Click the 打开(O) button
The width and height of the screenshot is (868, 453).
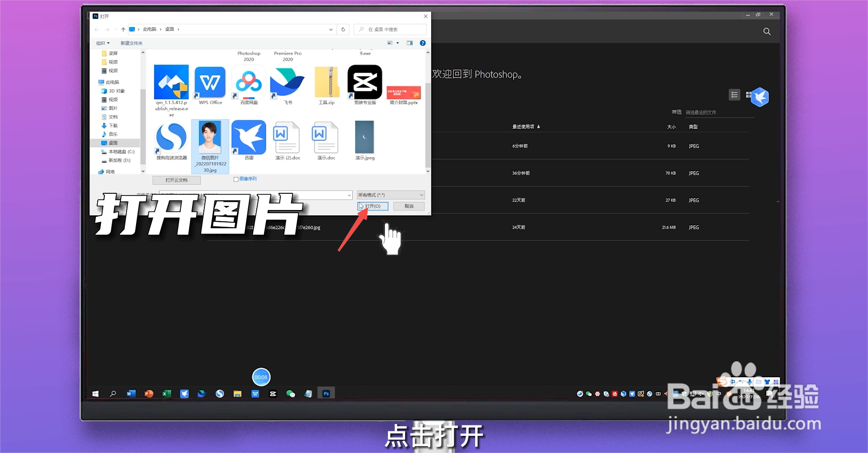click(373, 206)
